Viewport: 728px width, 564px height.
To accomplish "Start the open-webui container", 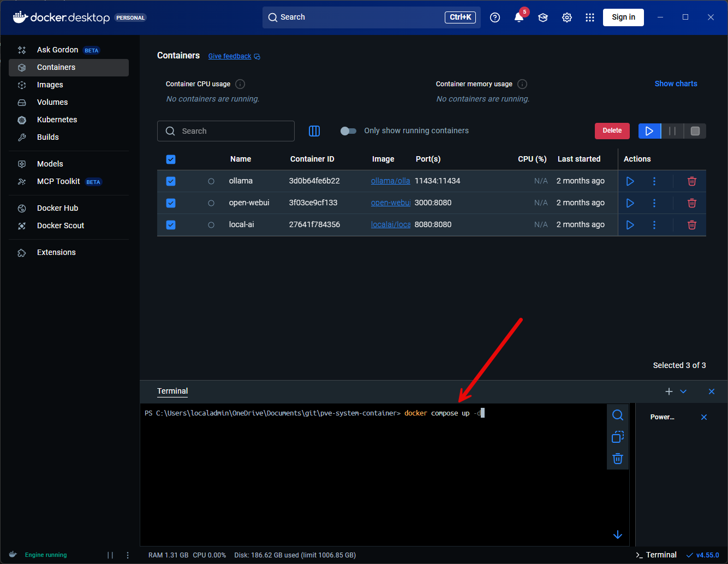I will click(x=630, y=203).
